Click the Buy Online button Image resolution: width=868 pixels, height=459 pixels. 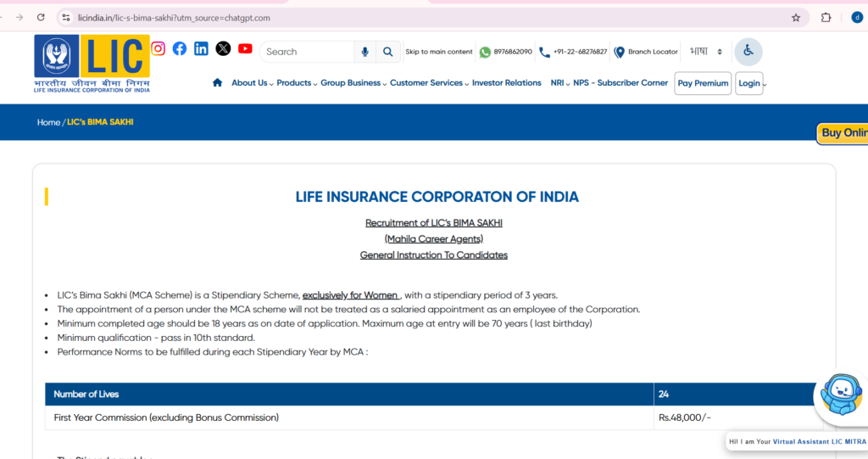(843, 133)
